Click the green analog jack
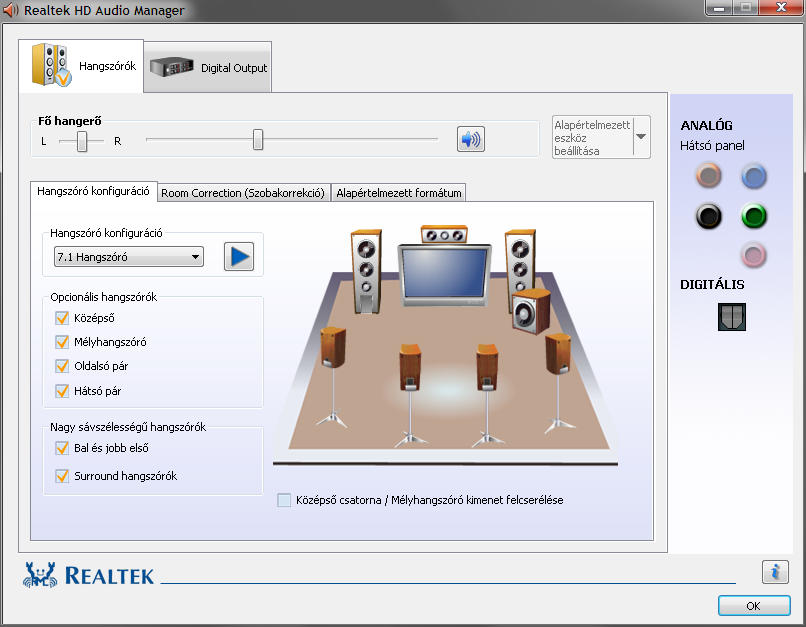806x627 pixels. [x=754, y=216]
